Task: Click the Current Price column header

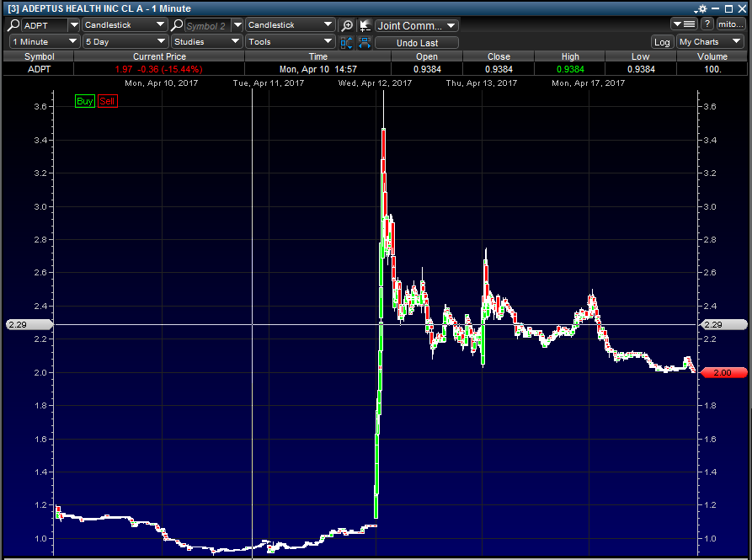Action: click(x=159, y=56)
